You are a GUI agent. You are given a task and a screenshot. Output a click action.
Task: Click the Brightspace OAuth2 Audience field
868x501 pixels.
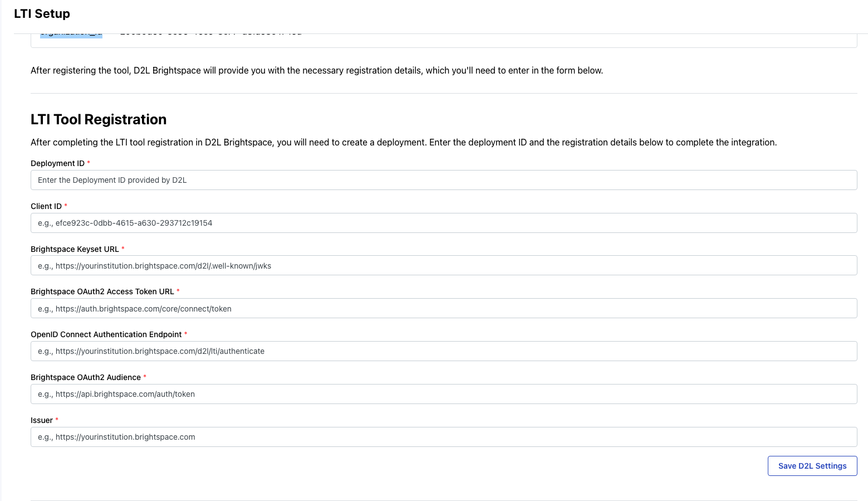tap(444, 394)
